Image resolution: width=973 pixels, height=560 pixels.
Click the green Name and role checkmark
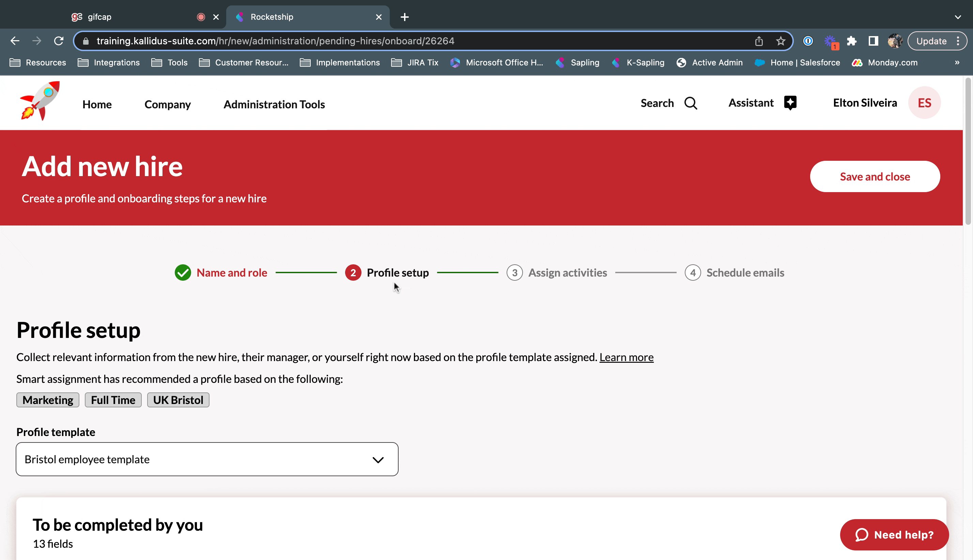tap(183, 273)
